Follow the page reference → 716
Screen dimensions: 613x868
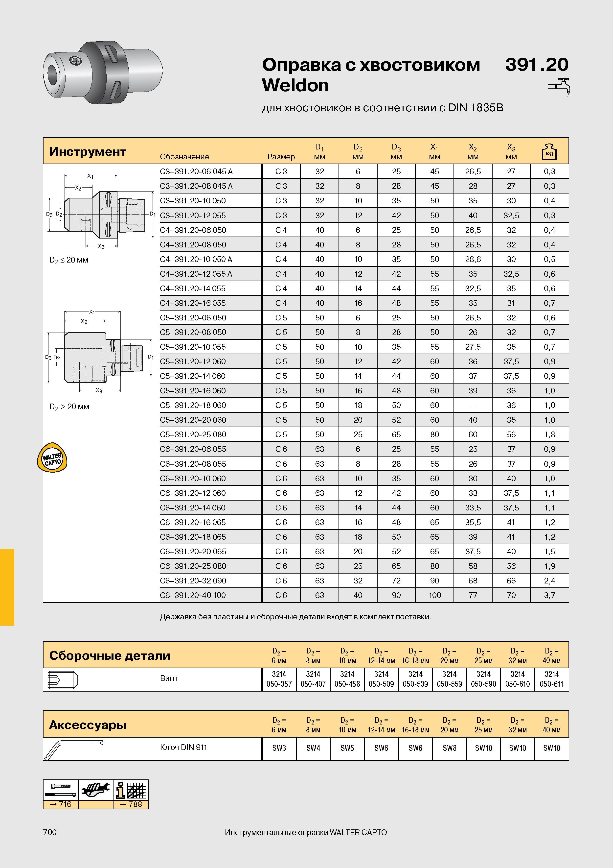coord(60,804)
